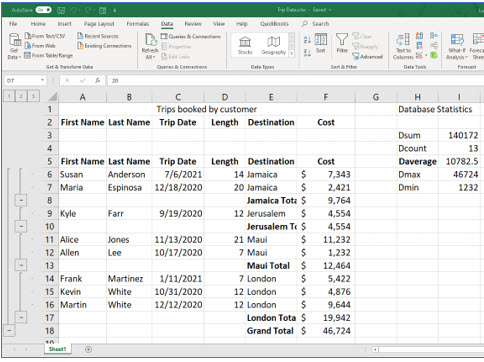
Task: Convert to Stocks data type
Action: click(245, 45)
